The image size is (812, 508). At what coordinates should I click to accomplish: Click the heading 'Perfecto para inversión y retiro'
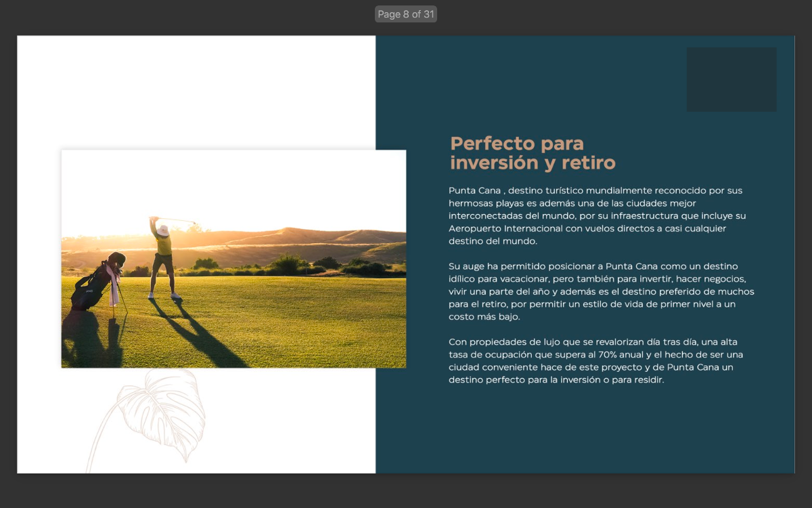pyautogui.click(x=533, y=153)
